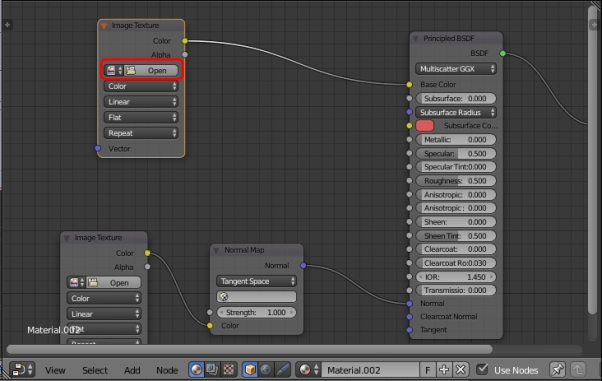Click the horizontal scrollbar of the node editor
602x381 pixels.
pos(250,349)
